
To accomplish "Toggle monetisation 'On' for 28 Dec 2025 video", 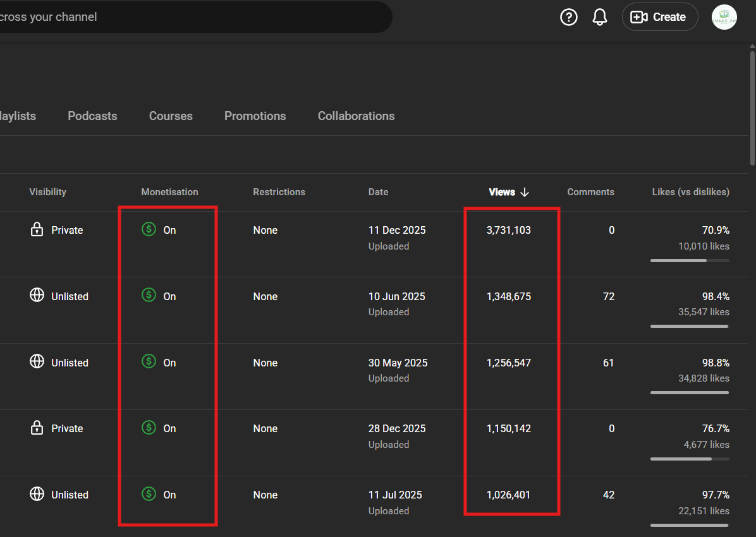I will tap(169, 428).
